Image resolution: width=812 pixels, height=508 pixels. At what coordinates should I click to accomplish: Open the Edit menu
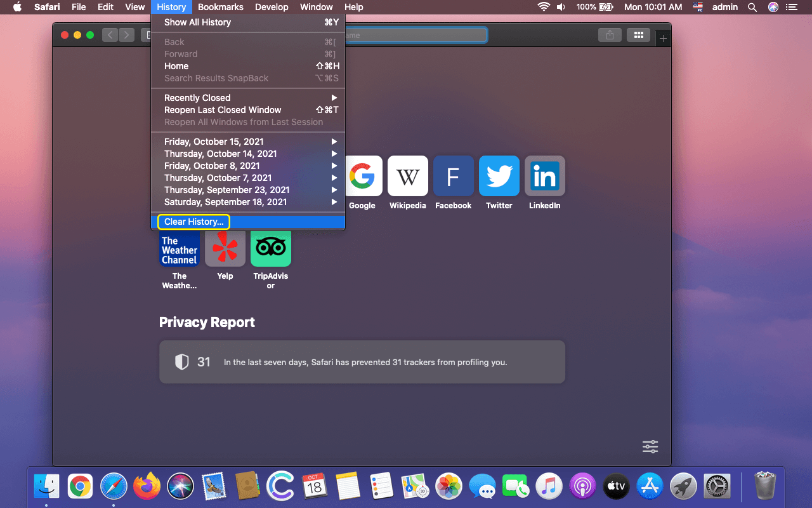(x=106, y=7)
